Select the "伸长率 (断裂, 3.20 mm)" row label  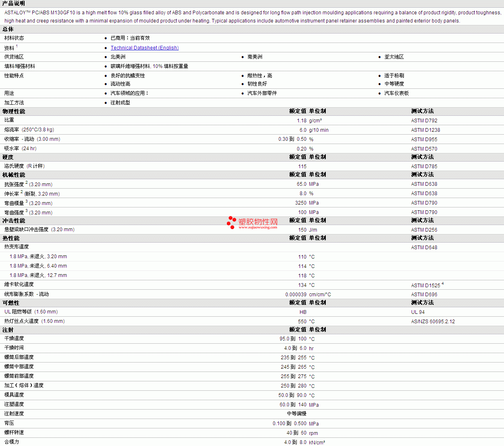(32, 194)
